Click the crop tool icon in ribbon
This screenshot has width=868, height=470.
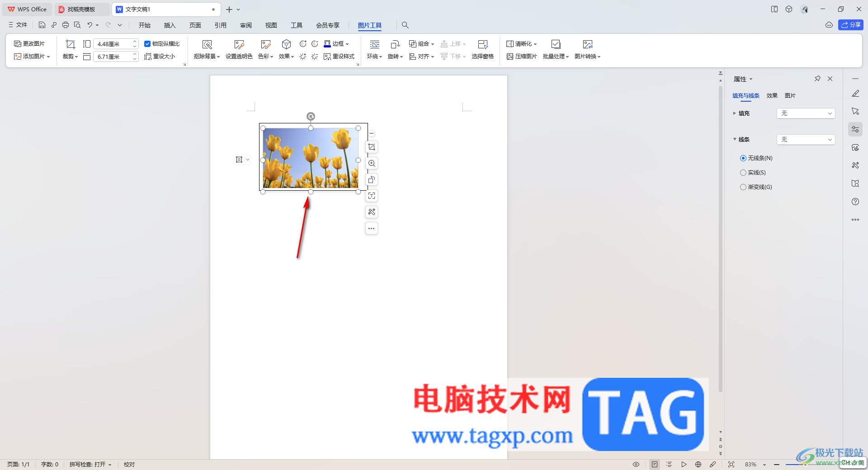click(x=70, y=44)
